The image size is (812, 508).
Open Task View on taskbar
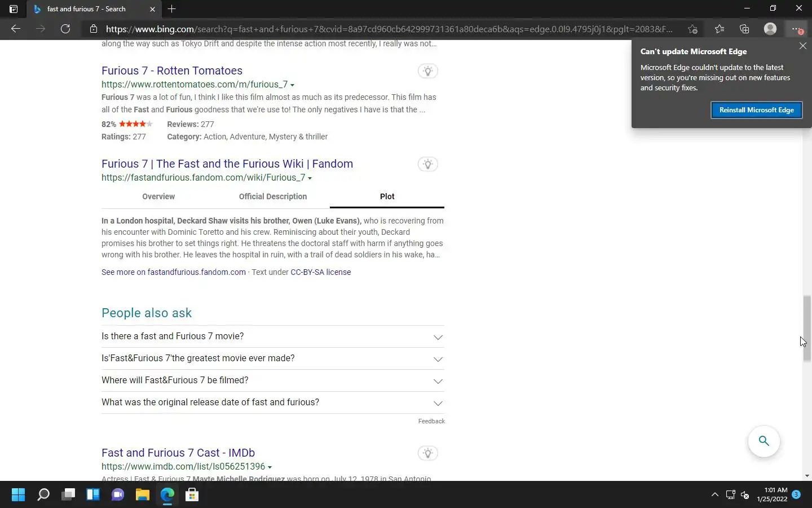(68, 495)
